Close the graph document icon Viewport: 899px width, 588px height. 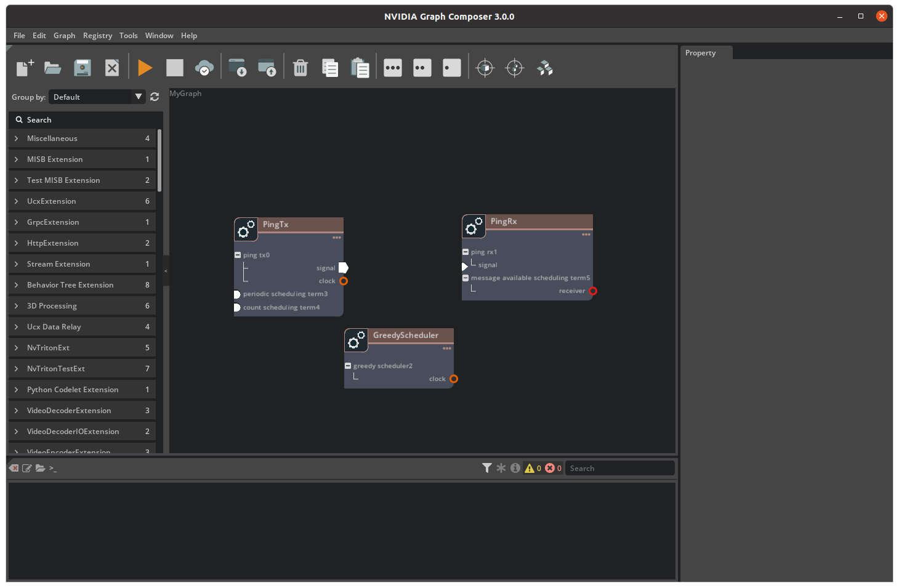[112, 68]
